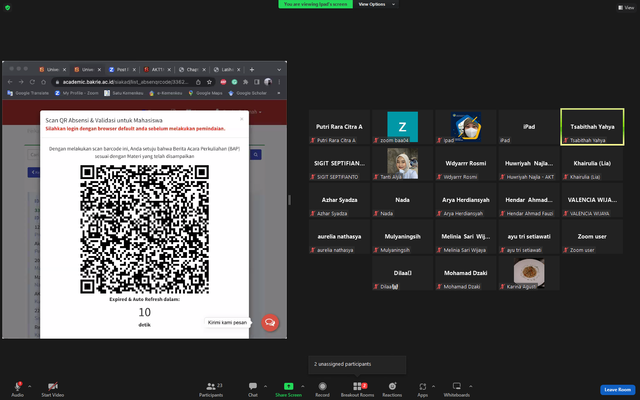Click blue search button in shared page

click(x=256, y=155)
